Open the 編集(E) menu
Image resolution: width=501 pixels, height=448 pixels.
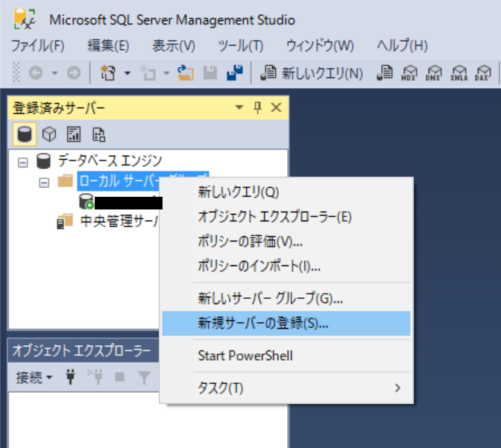coord(108,45)
